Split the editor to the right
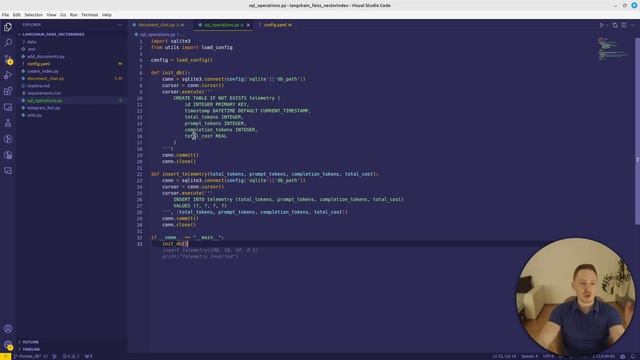Screen dimensions: 640x360 point(624,25)
